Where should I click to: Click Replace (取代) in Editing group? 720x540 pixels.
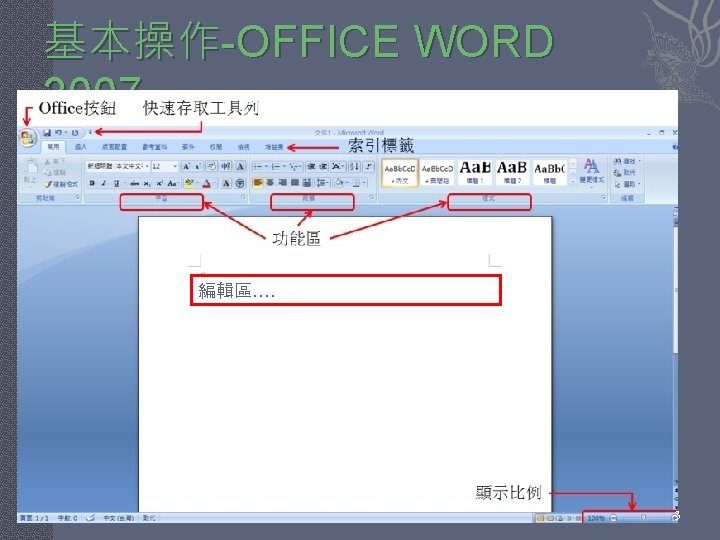[x=625, y=173]
